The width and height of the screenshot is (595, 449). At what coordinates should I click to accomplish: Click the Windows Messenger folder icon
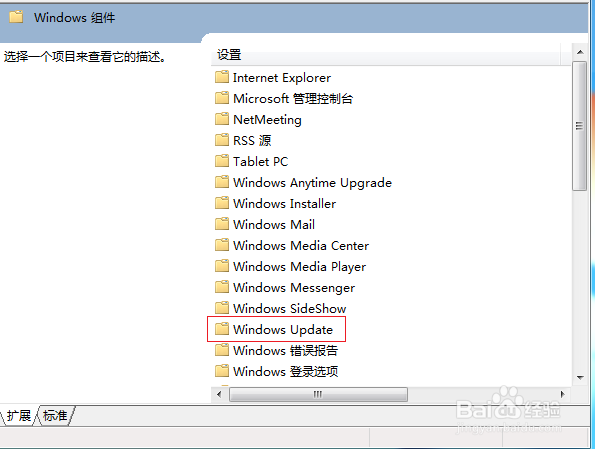222,287
